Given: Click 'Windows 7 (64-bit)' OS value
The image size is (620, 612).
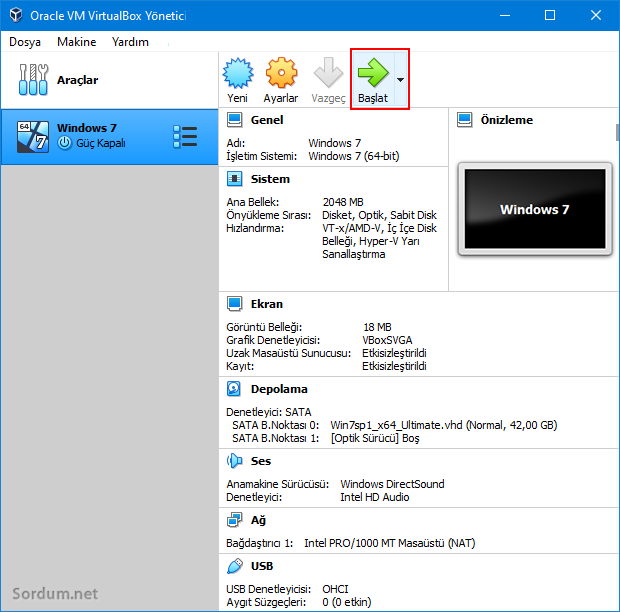Looking at the screenshot, I should tap(354, 156).
